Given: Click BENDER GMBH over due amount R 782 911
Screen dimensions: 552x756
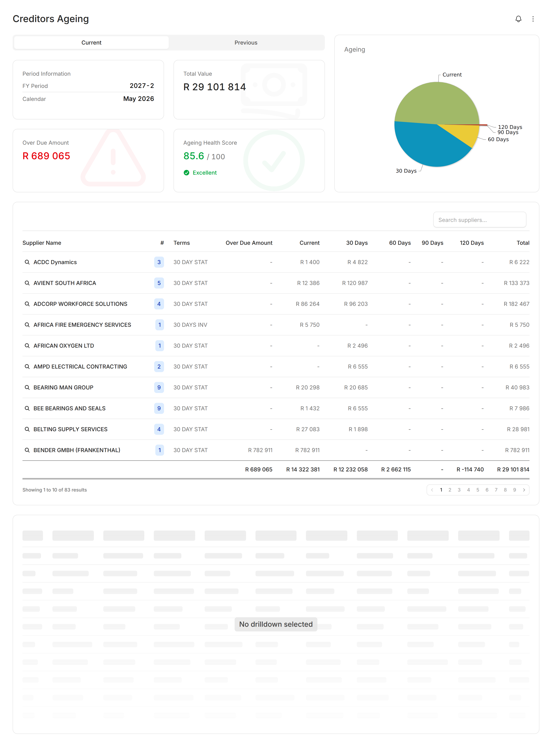Looking at the screenshot, I should tap(260, 450).
